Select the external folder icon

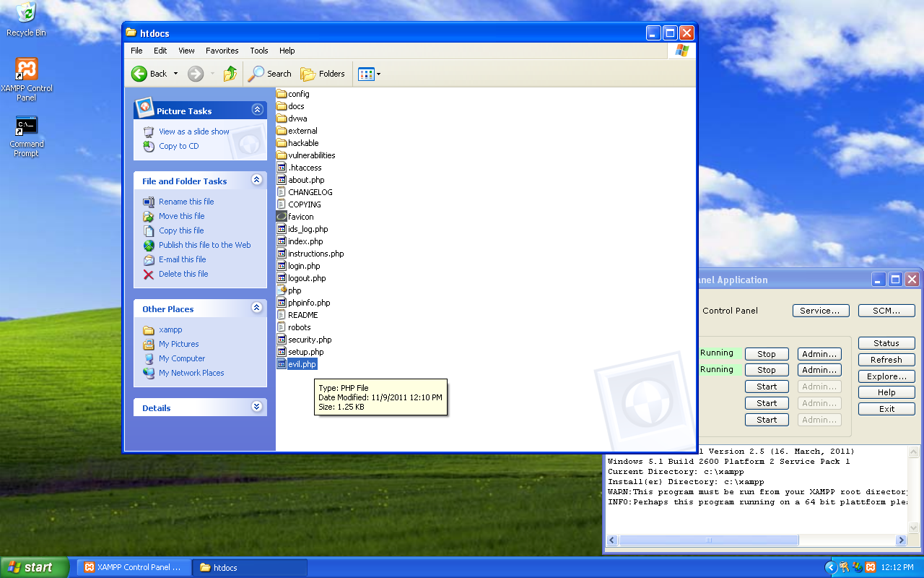(282, 131)
